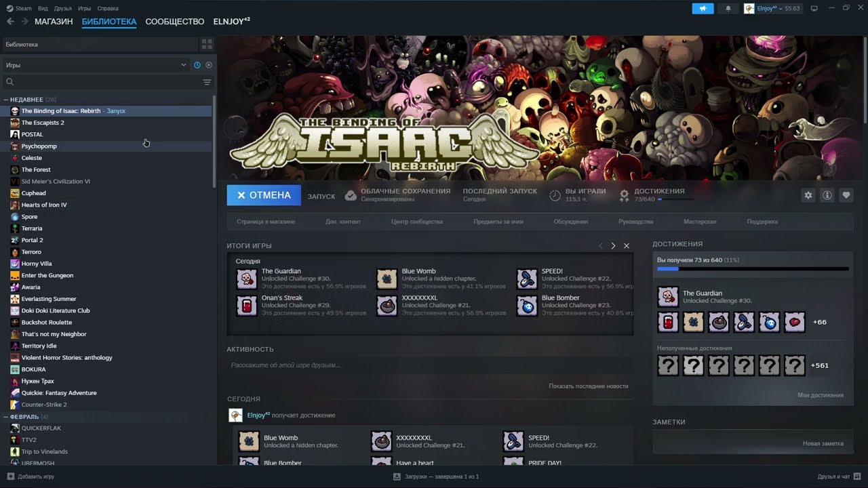Go to next game summary page arrow
The height and width of the screenshot is (488, 868).
tap(613, 246)
